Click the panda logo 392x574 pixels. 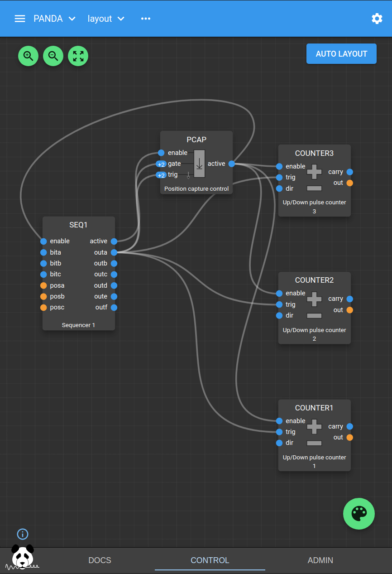(23, 557)
